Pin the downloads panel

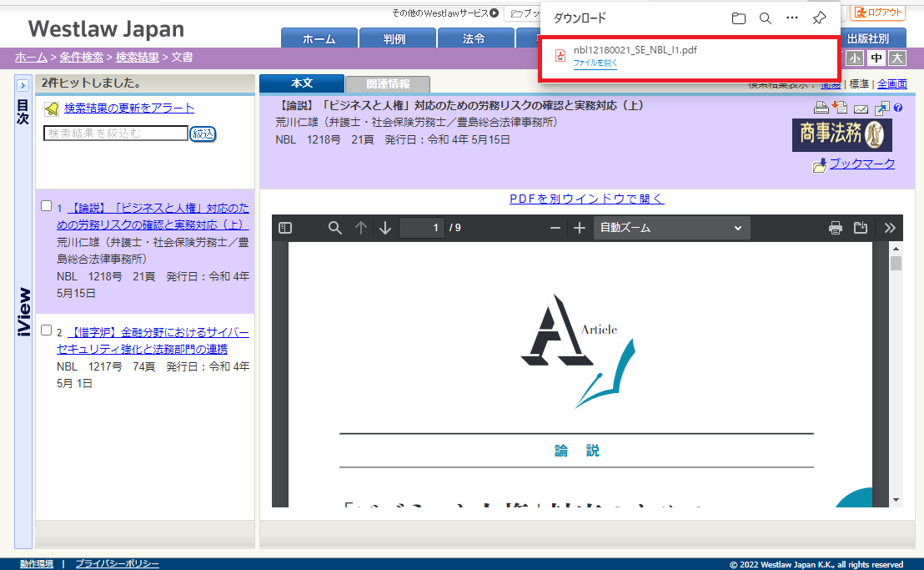[x=819, y=18]
